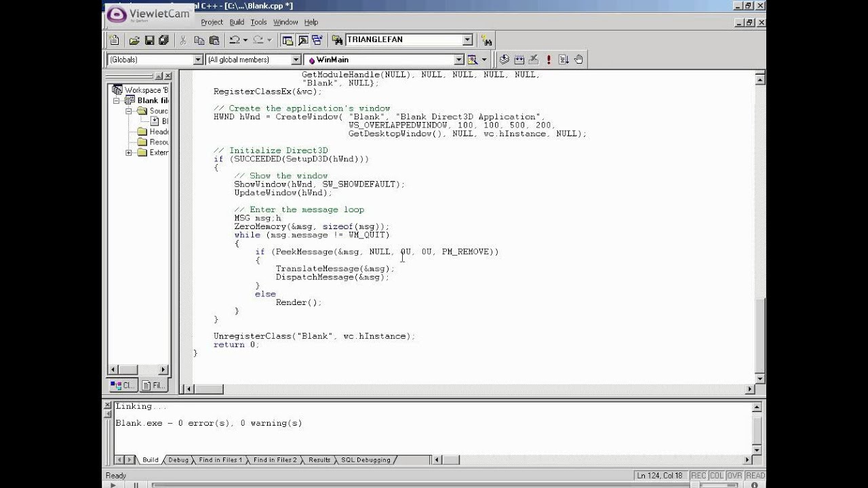Undo the last edit

(234, 40)
